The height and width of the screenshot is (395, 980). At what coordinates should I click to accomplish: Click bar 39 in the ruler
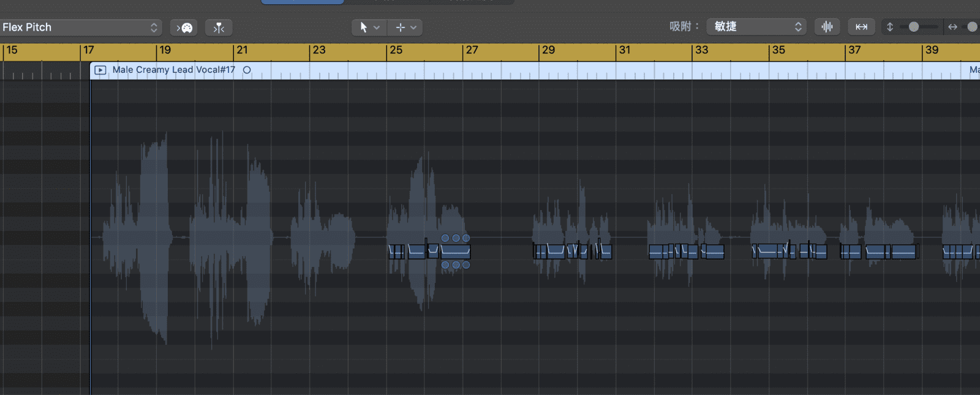pyautogui.click(x=932, y=50)
